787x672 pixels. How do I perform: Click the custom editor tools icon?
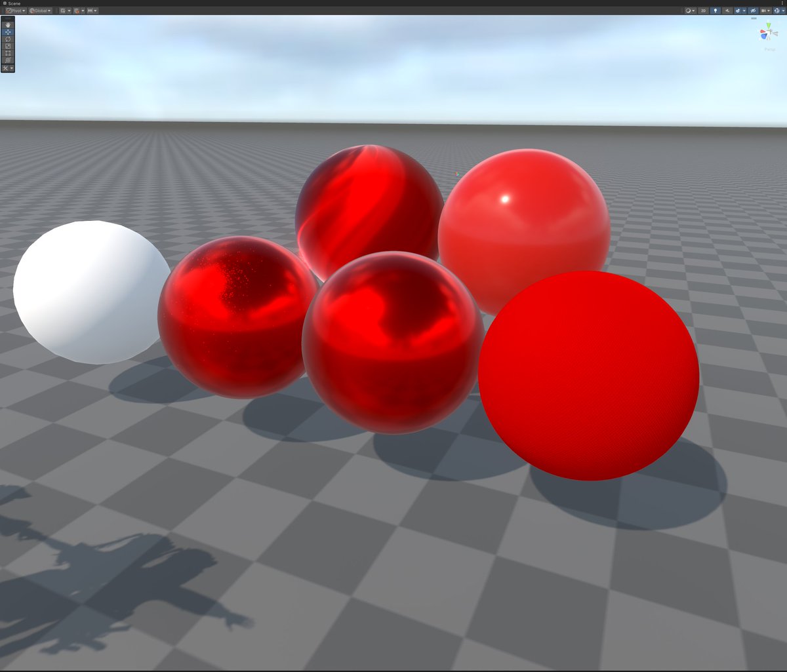[5, 68]
